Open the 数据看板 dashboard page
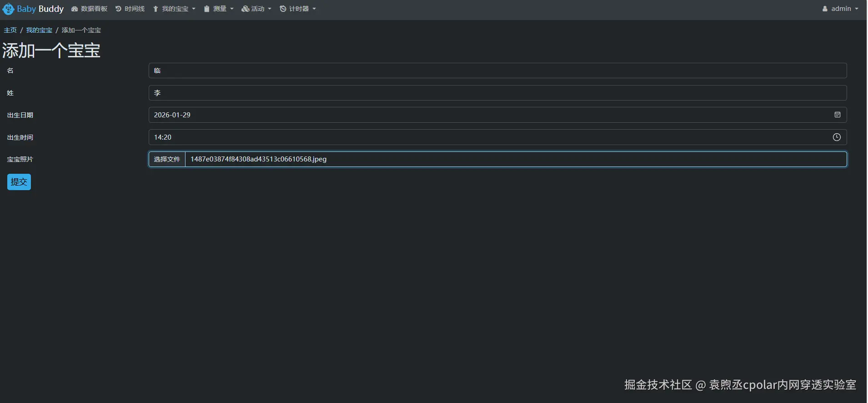Viewport: 868px width, 403px height. 90,9
